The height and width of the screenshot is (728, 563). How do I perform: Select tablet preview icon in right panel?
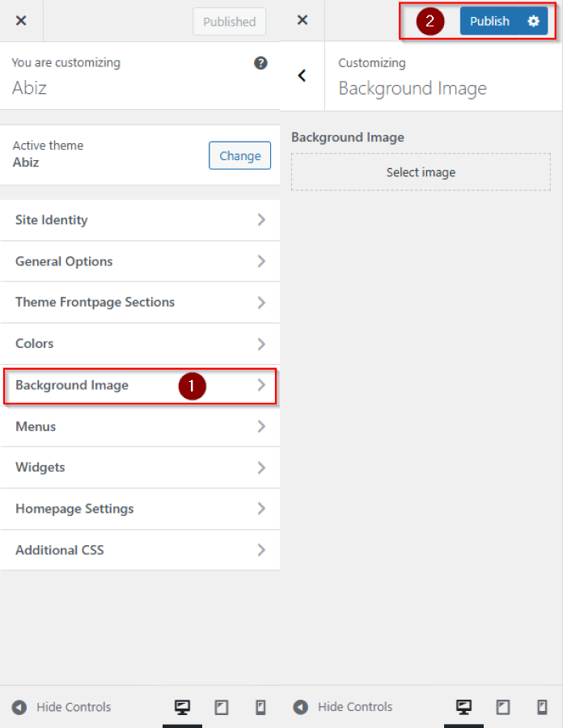tap(502, 707)
